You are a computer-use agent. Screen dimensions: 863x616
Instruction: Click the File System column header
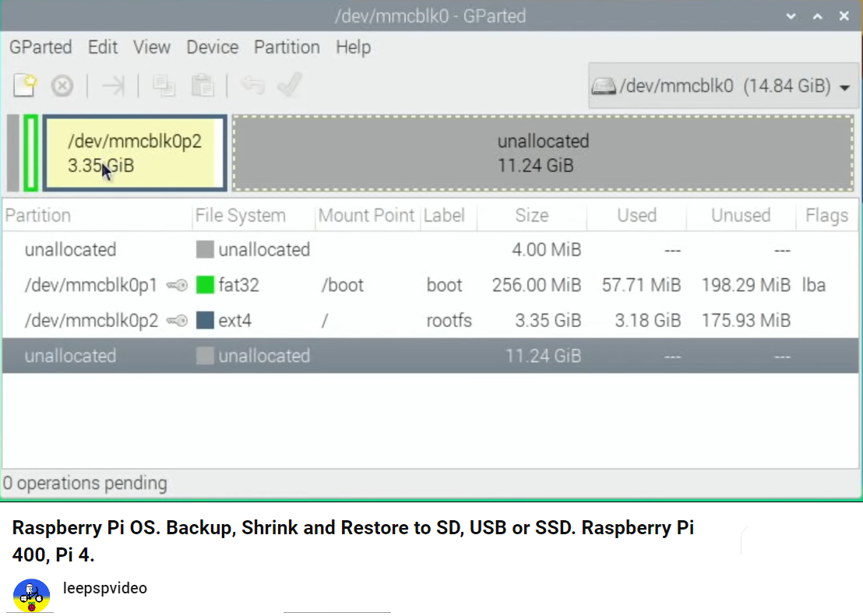tap(240, 216)
